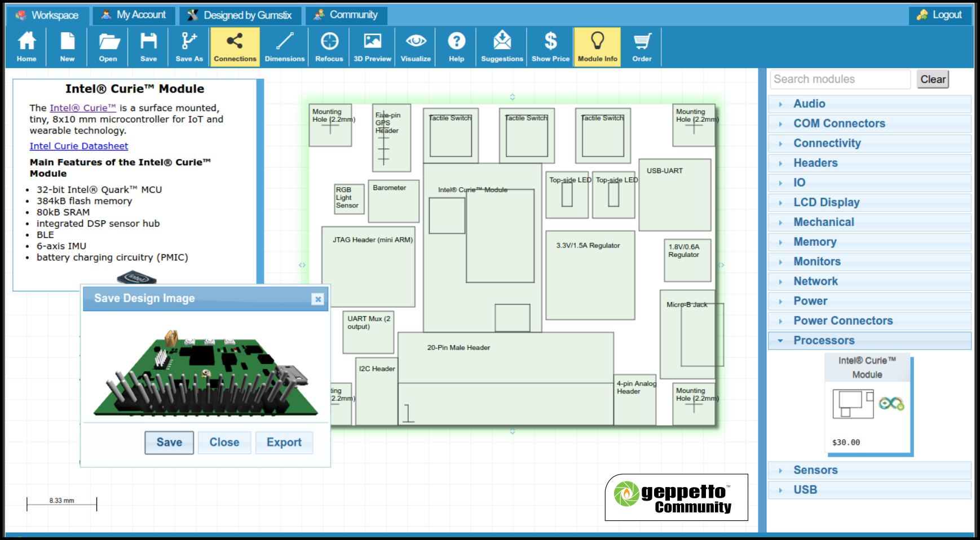Select the Barometer module on board
This screenshot has height=540, width=980.
[x=394, y=201]
